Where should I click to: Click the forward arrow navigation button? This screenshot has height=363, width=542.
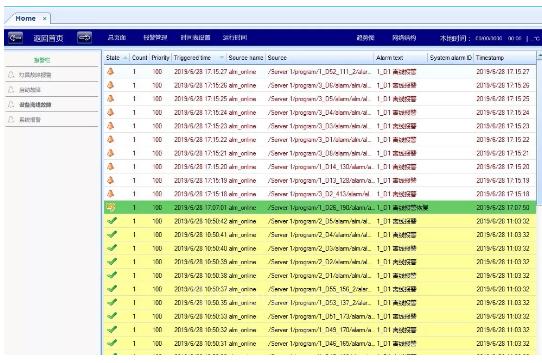click(85, 37)
